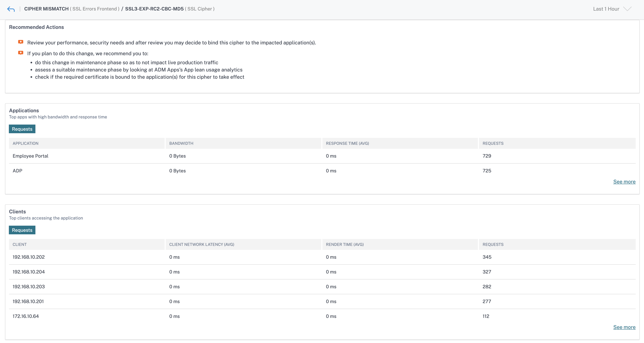
Task: Click request count 277
Action: [487, 301]
